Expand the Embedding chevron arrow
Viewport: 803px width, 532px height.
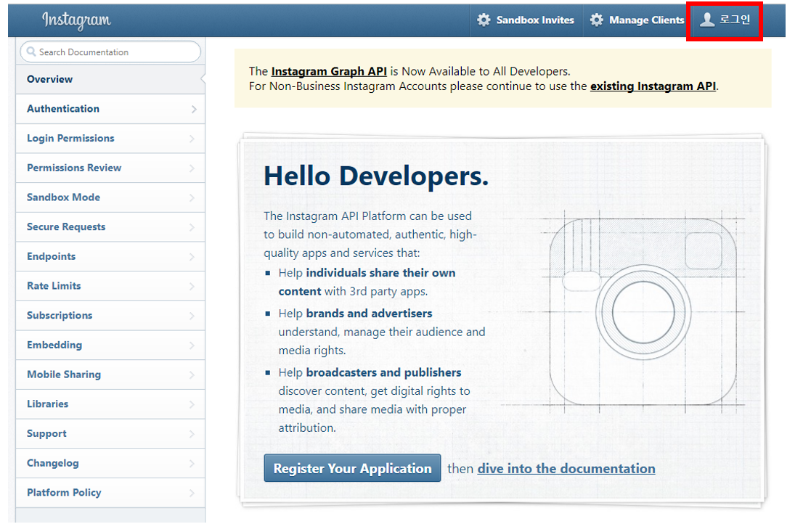coord(192,345)
